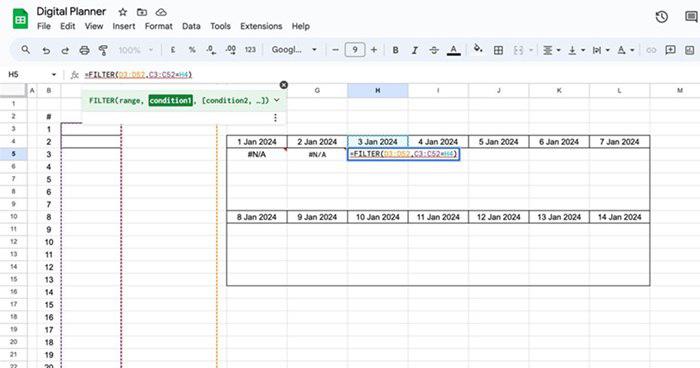Open the text color picker

click(x=454, y=50)
